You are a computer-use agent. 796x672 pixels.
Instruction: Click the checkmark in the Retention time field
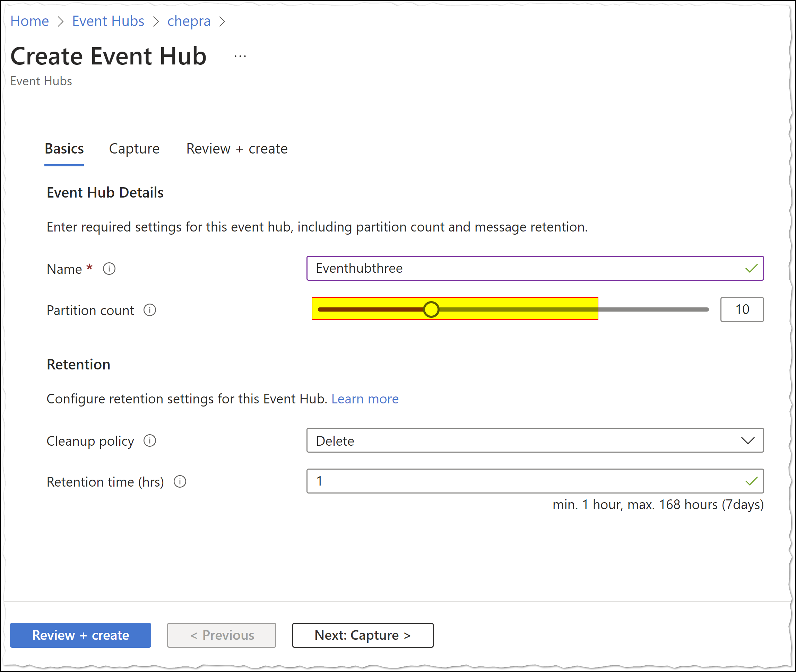(751, 481)
